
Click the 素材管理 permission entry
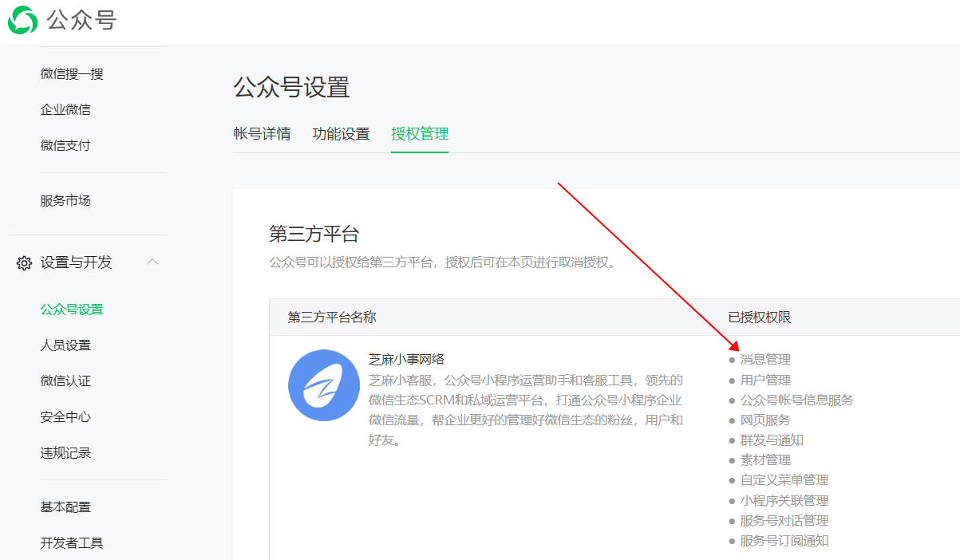[765, 460]
